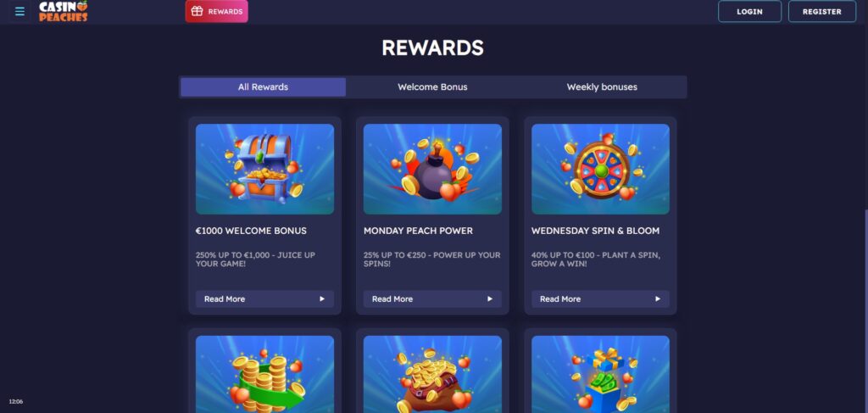Open the treasure chest welcome bonus image

264,169
